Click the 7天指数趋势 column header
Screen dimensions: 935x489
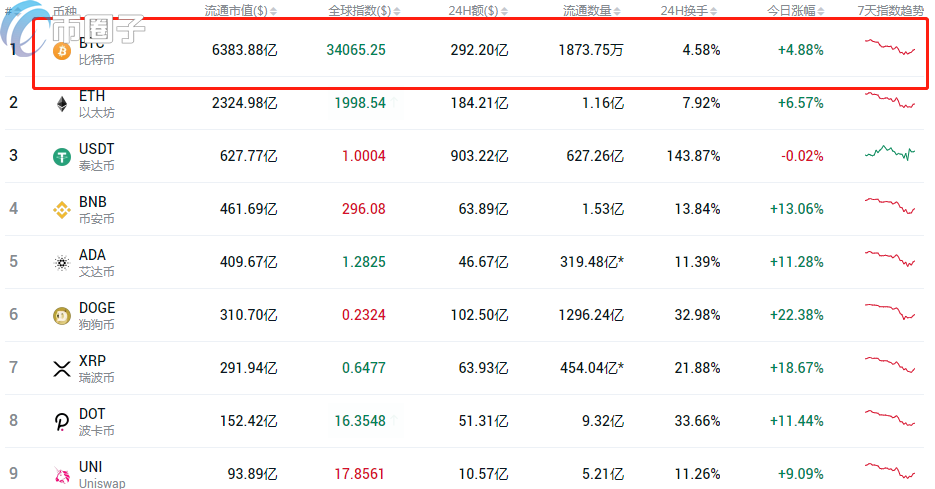[890, 11]
